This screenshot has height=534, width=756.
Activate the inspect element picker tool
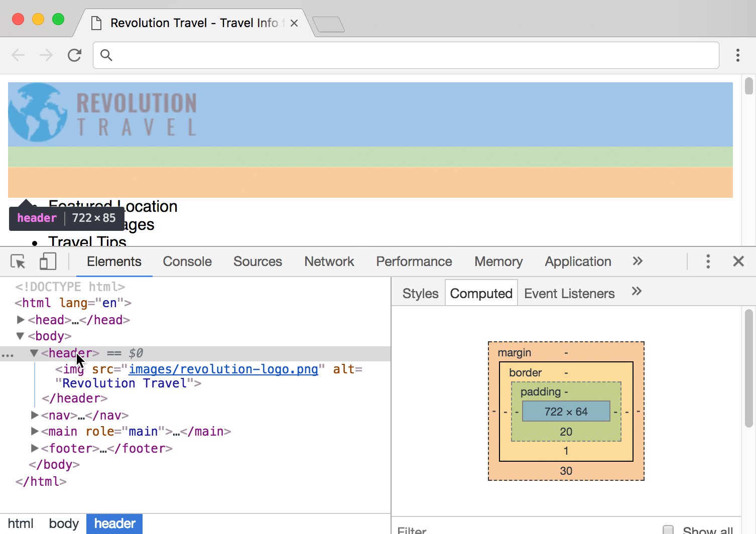coord(18,261)
